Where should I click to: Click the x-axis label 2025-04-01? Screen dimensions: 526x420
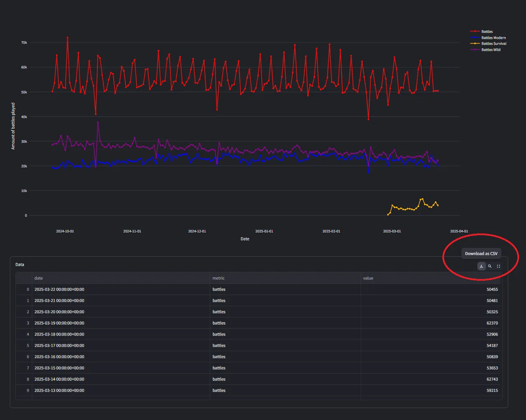(x=459, y=231)
